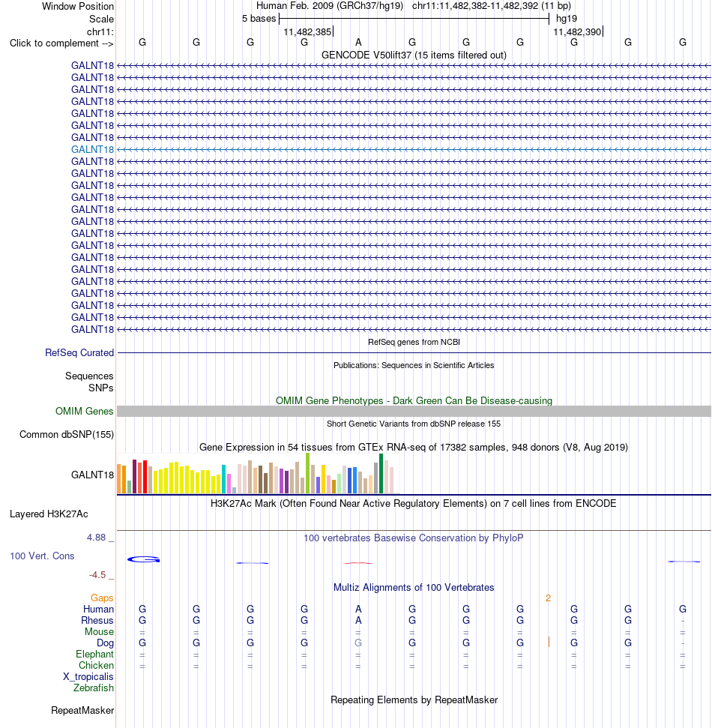712x728 pixels.
Task: Click the GALNT18 label beside the expression chart
Action: coord(92,475)
